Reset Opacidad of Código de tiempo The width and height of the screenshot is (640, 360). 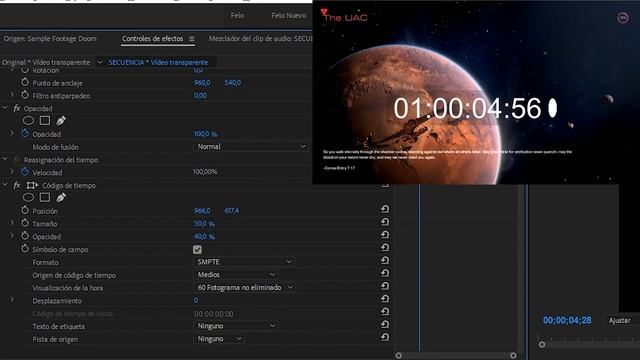coord(385,235)
